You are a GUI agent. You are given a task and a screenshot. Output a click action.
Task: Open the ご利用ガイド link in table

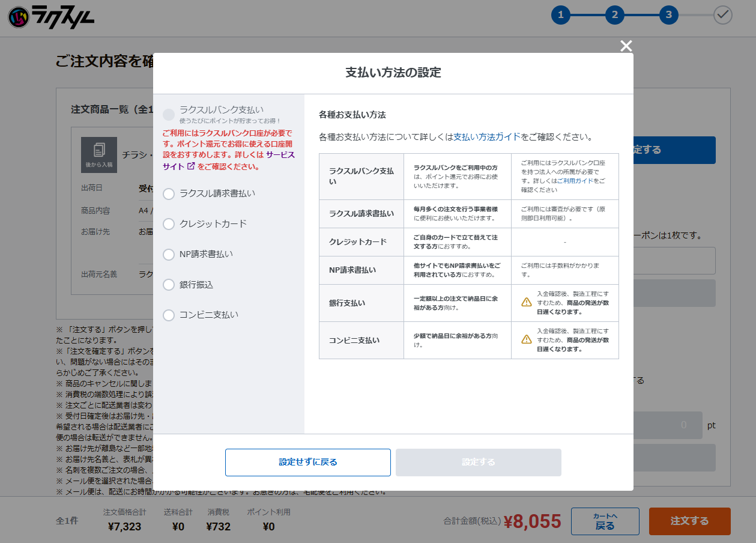[575, 181]
